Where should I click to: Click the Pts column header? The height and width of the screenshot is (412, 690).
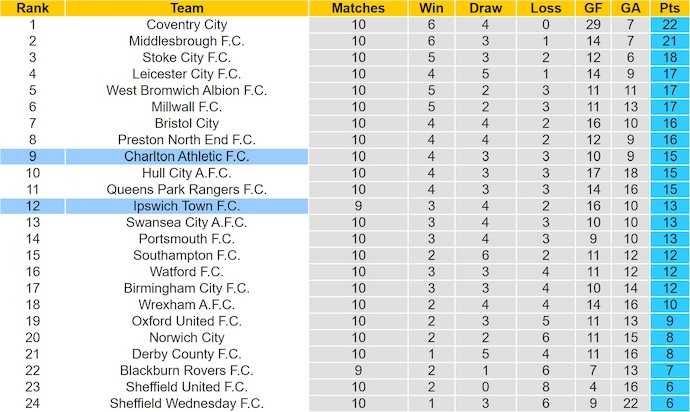click(x=669, y=8)
